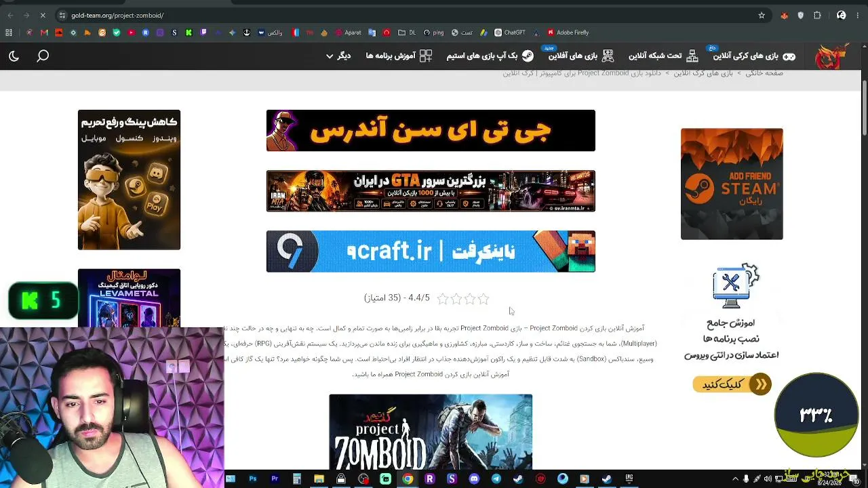868x488 pixels.
Task: Rate the article with the leftmost star
Action: coord(443,298)
